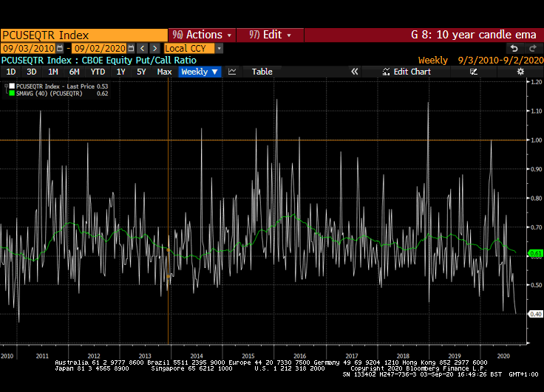Select the Max time range button
The height and width of the screenshot is (392, 544).
164,72
